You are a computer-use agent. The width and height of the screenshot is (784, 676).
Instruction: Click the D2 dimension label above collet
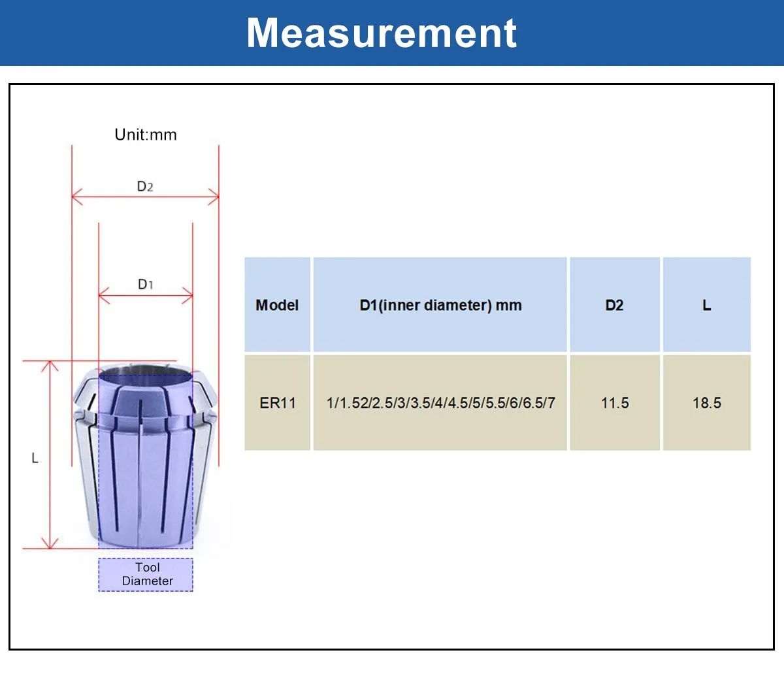click(x=145, y=186)
